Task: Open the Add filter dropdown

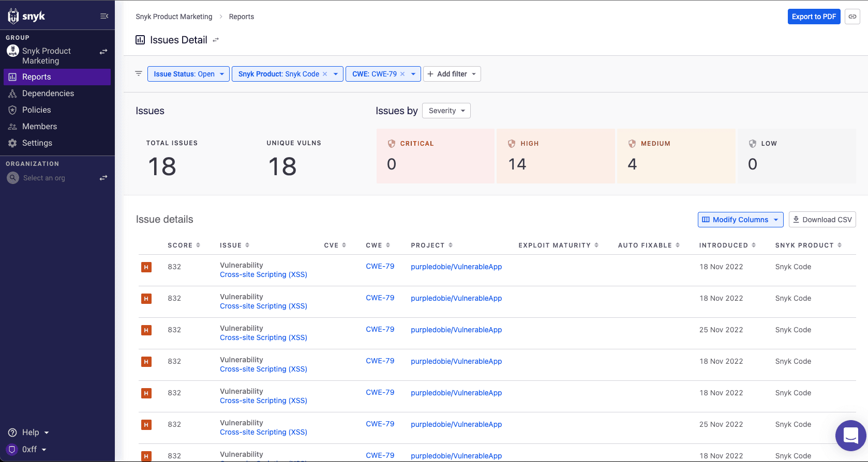Action: (x=452, y=74)
